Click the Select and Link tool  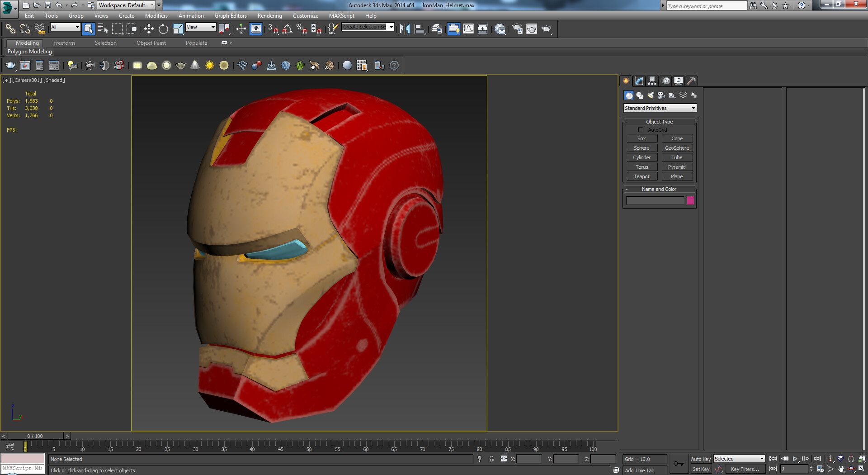tap(10, 29)
